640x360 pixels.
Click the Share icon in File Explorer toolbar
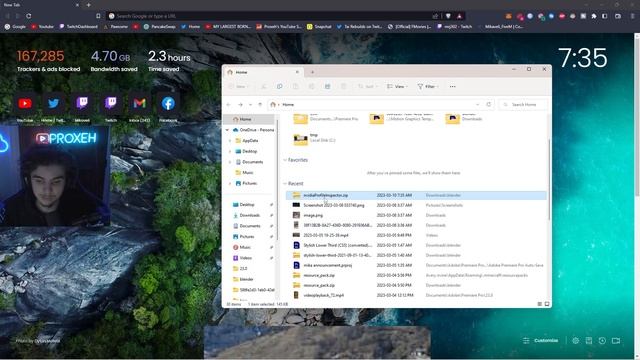click(327, 87)
